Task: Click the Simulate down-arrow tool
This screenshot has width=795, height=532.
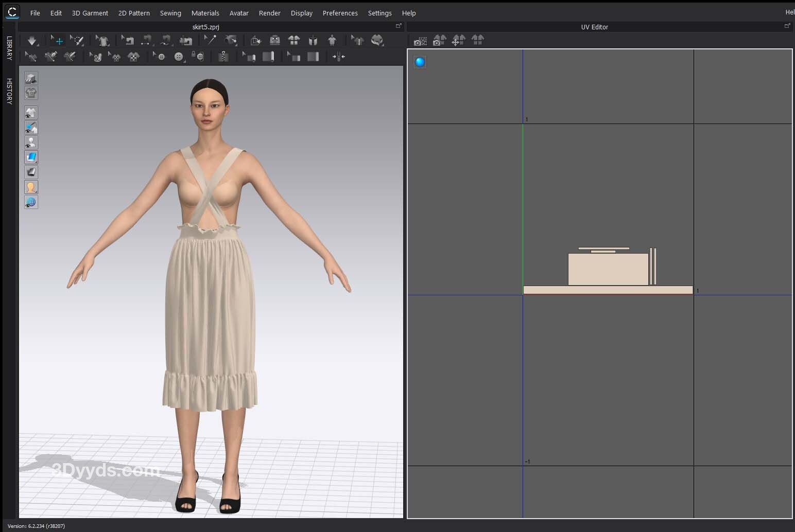Action: [x=32, y=41]
